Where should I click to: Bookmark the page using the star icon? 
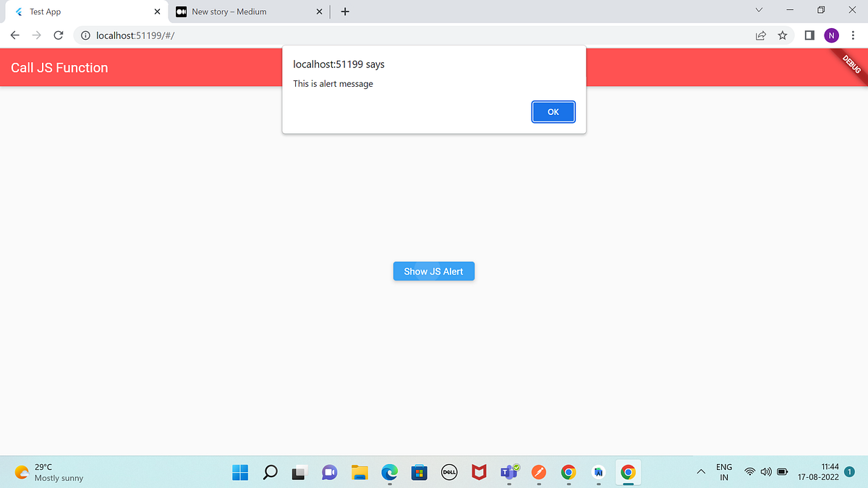[x=782, y=35]
